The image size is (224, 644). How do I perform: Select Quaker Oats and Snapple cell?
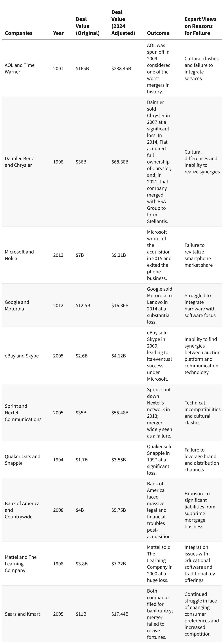pos(23,460)
